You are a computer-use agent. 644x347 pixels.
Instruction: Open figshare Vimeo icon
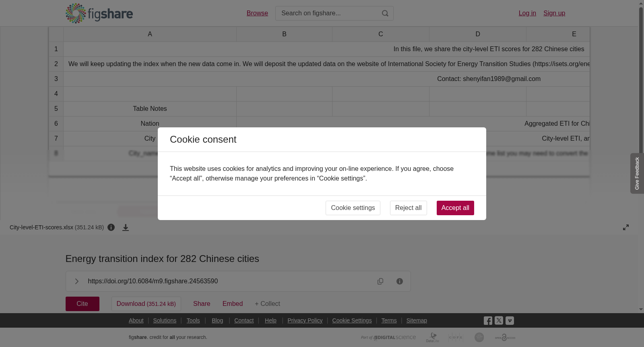point(510,321)
